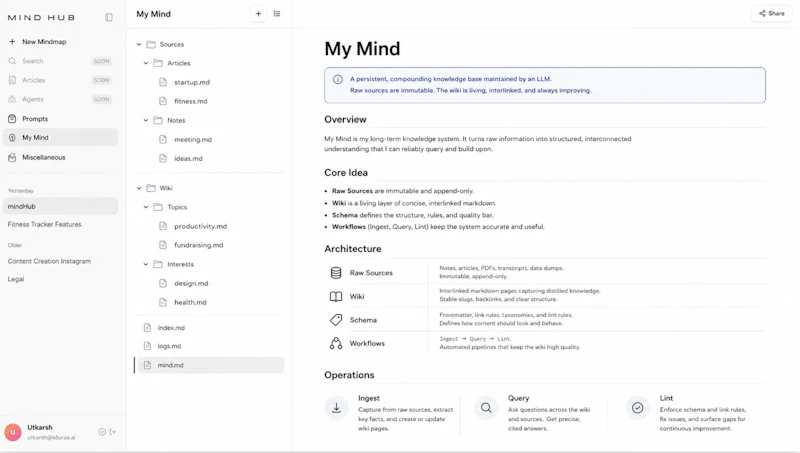Screen dimensions: 800x453
Task: Click the Agents icon in sidebar
Action: click(x=12, y=99)
